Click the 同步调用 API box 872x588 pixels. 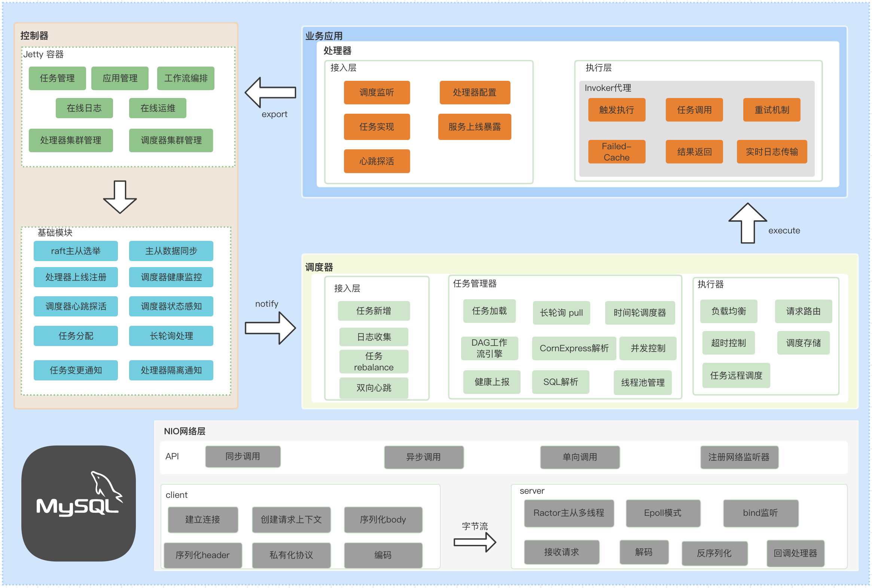click(243, 456)
